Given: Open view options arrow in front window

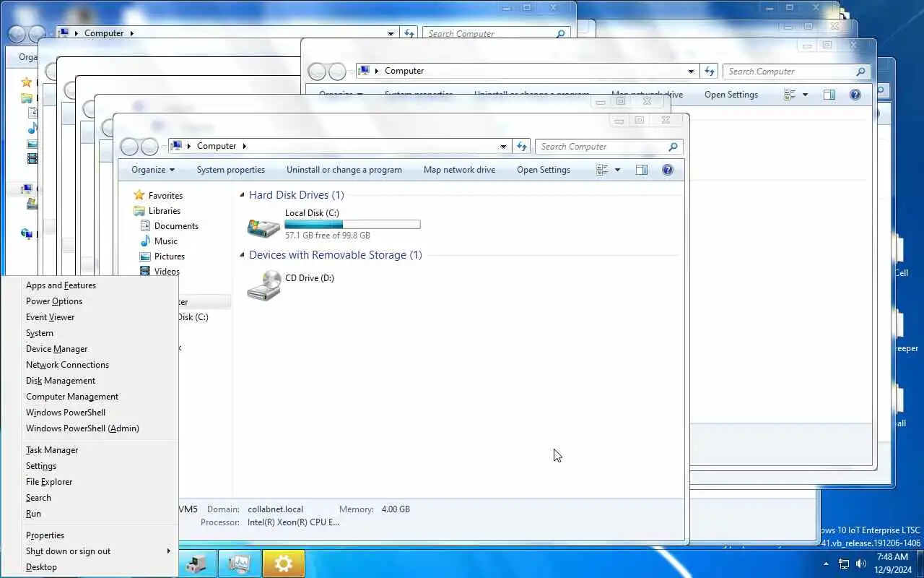Looking at the screenshot, I should click(617, 170).
